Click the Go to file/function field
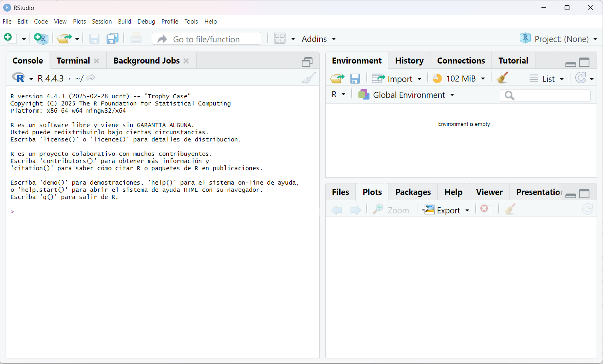 (x=207, y=39)
